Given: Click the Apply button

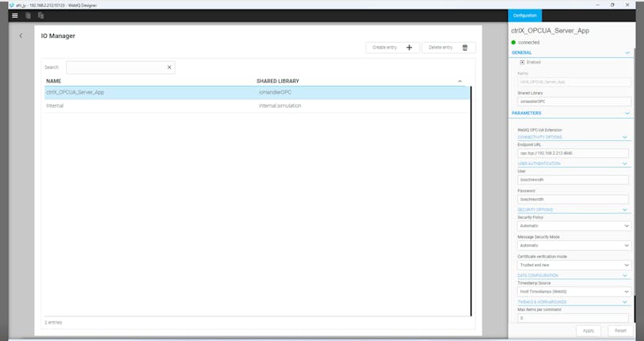Looking at the screenshot, I should [x=589, y=331].
